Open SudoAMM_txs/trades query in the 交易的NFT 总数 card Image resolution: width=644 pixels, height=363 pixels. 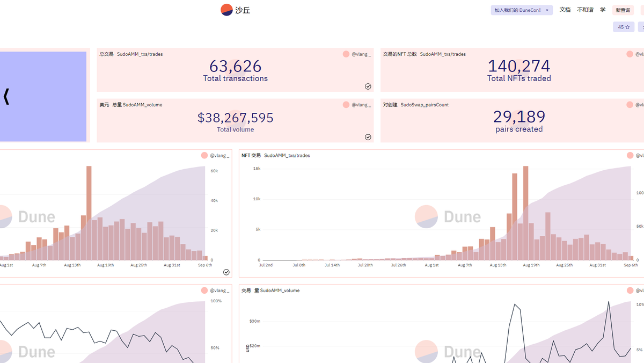(x=443, y=54)
